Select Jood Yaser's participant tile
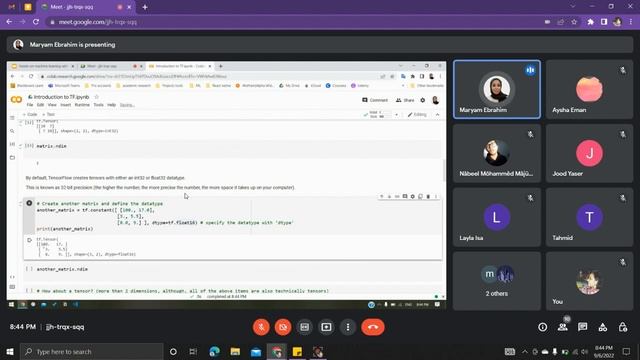This screenshot has height=360, width=640. tap(589, 153)
